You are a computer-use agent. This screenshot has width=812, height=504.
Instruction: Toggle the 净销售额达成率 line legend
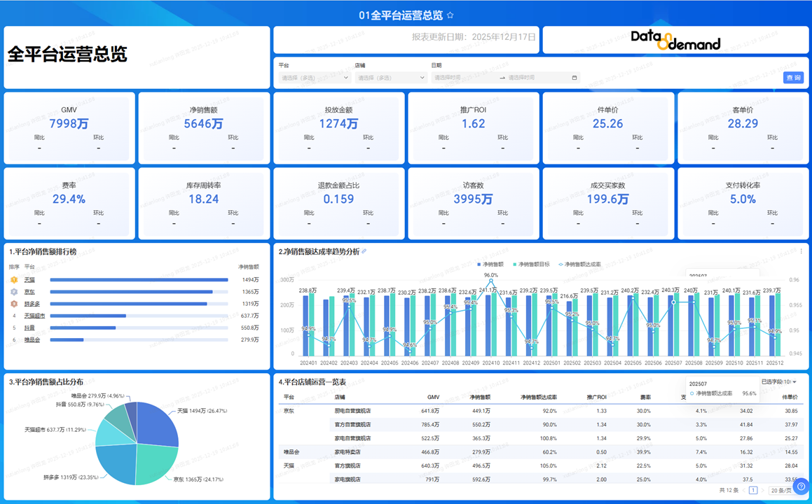(x=579, y=265)
